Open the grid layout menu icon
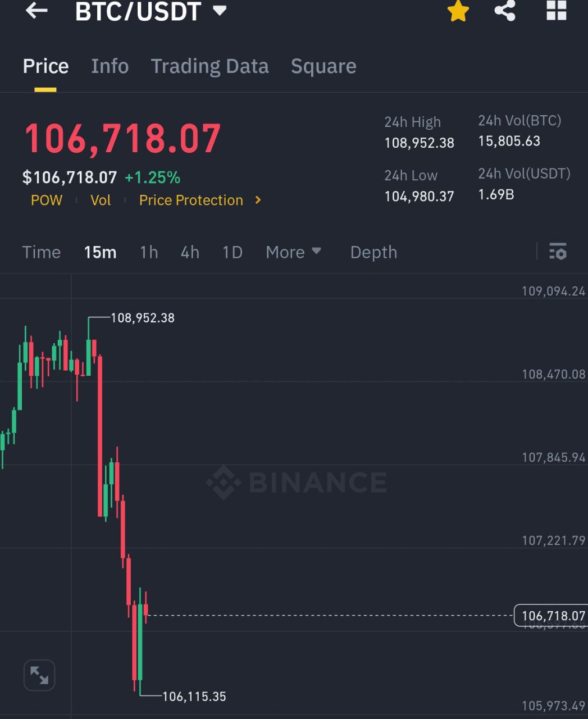The width and height of the screenshot is (588, 719). (556, 10)
